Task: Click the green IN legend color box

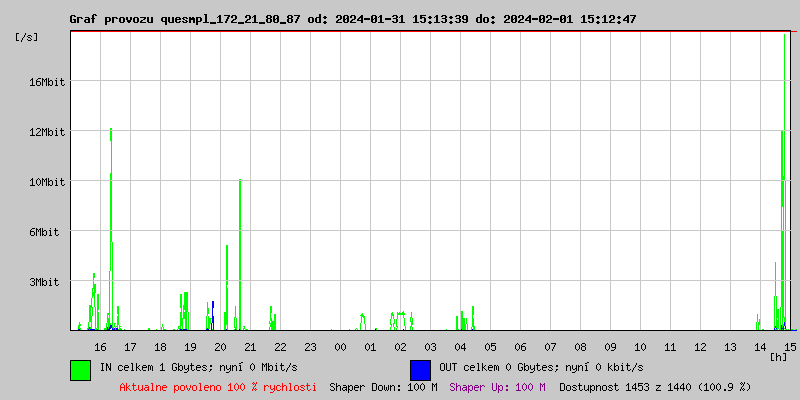Action: 80,369
